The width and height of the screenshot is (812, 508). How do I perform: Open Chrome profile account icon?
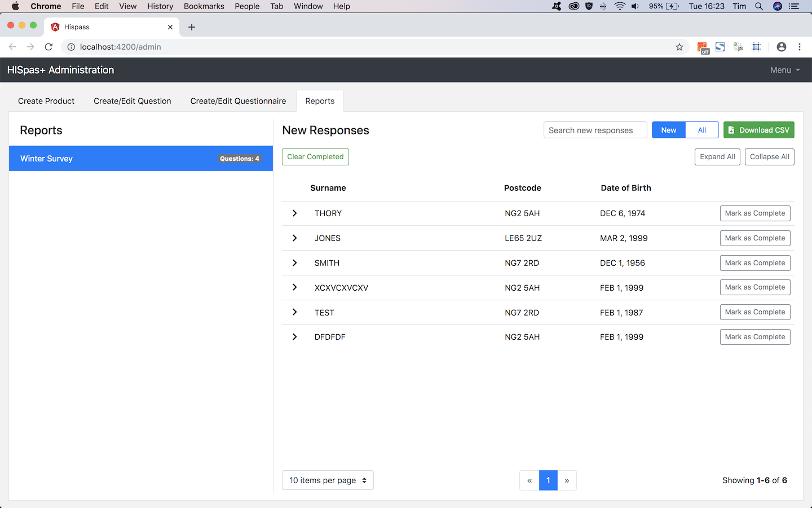(781, 47)
